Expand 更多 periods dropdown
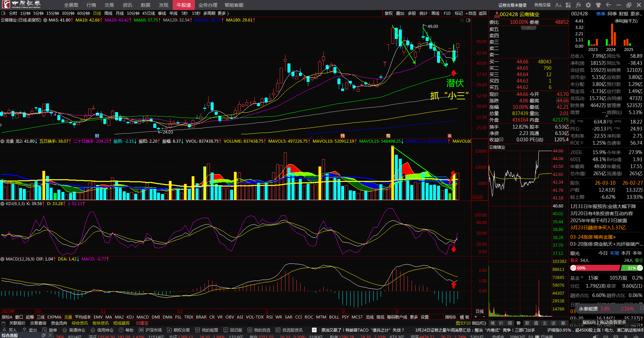This screenshot has height=338, width=644. tap(223, 13)
